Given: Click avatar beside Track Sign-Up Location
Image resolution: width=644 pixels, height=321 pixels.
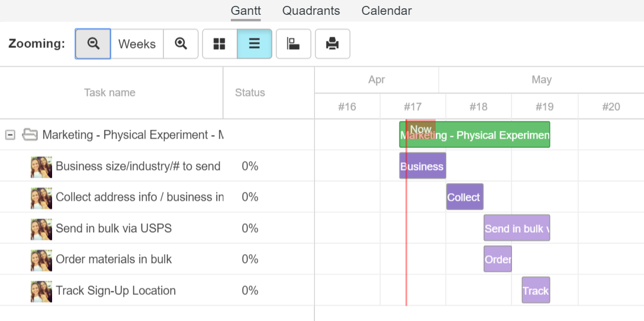Looking at the screenshot, I should (x=41, y=291).
